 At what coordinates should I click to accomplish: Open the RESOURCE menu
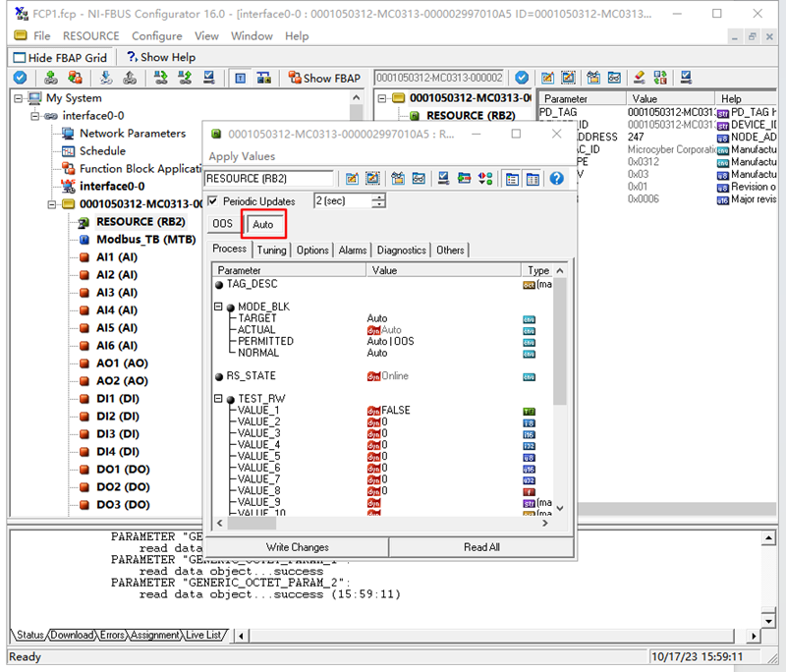(90, 36)
